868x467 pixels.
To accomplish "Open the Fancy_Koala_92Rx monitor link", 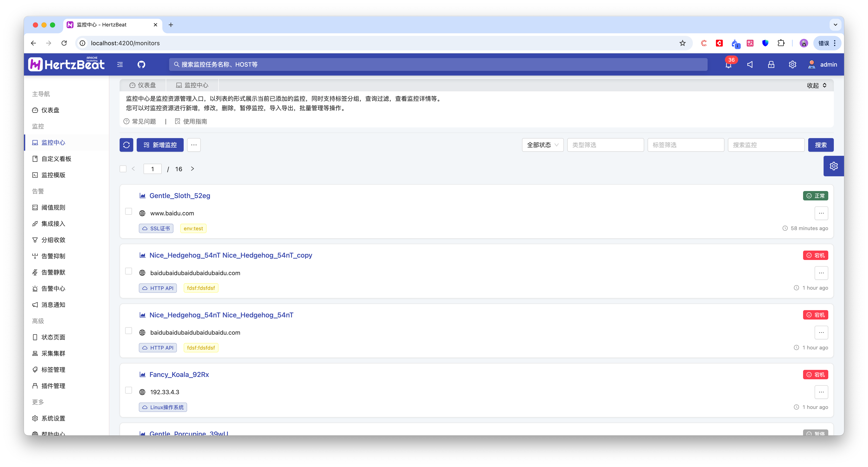I will coord(179,374).
